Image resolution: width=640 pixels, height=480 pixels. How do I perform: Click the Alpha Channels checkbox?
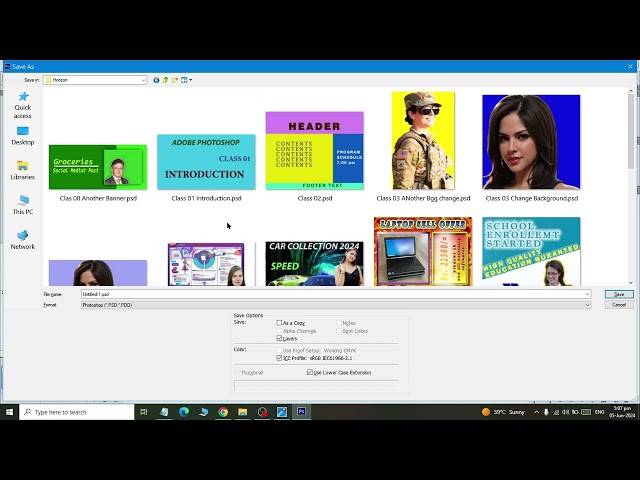click(279, 331)
